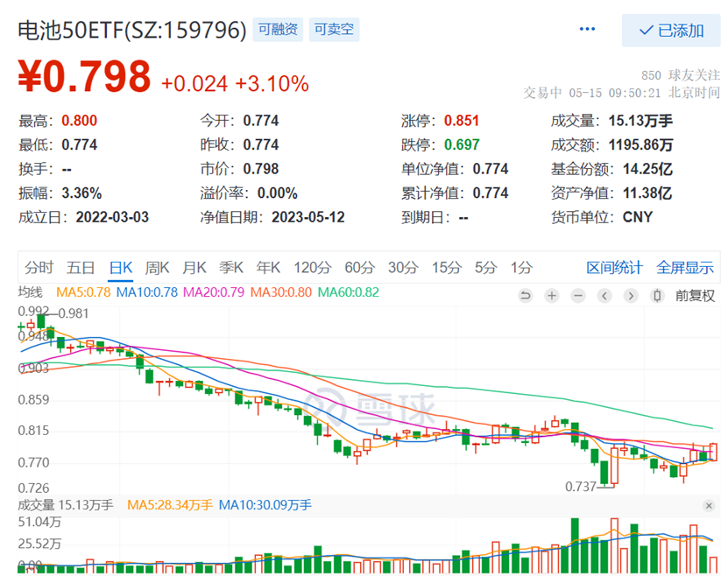Click the +3.10% change percentage
Viewport: 728px width, 576px height.
tap(272, 84)
